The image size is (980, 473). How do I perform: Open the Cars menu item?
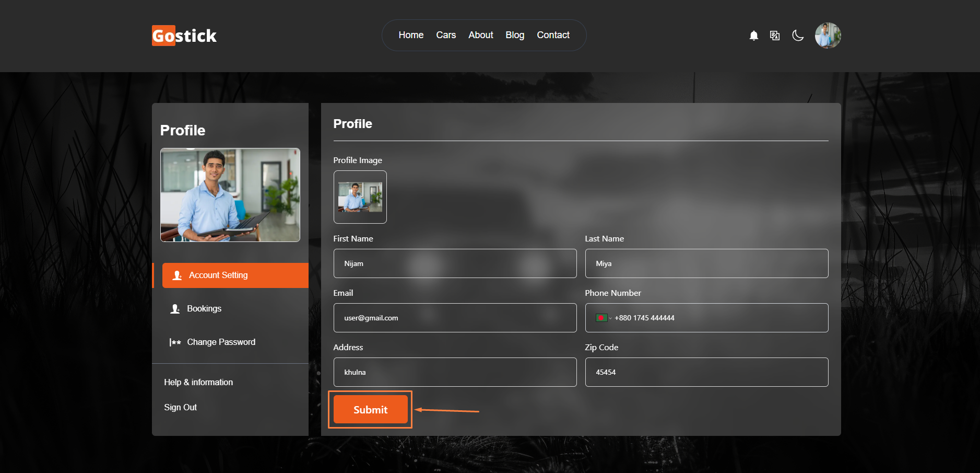[x=446, y=35]
